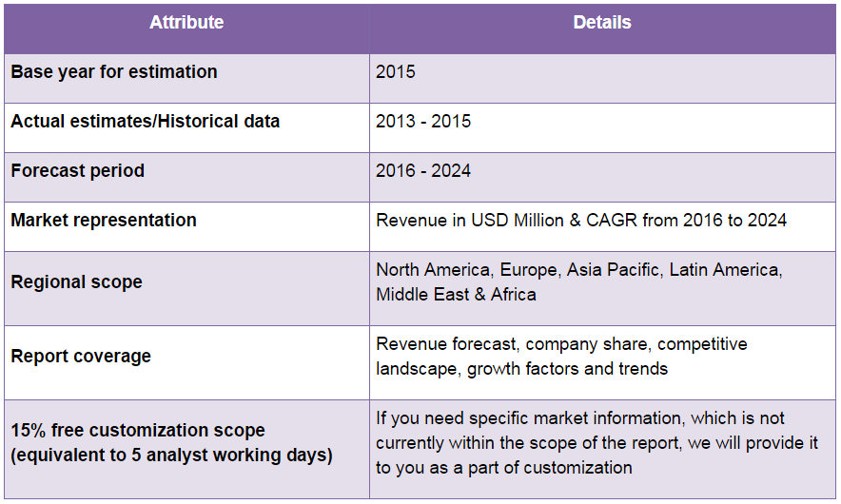Click the 2016 - 2024 forecast value

coord(423,170)
